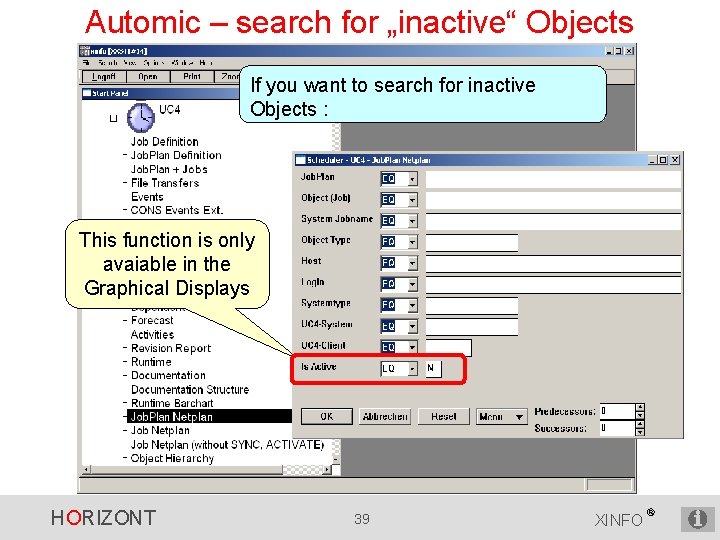
Task: Click the Predecessors number field
Action: coord(618,411)
